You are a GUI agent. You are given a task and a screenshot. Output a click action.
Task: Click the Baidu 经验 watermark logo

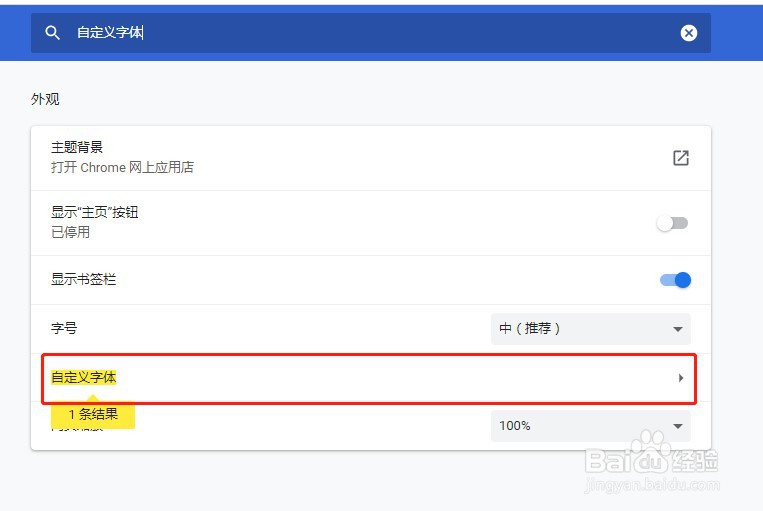[652, 460]
